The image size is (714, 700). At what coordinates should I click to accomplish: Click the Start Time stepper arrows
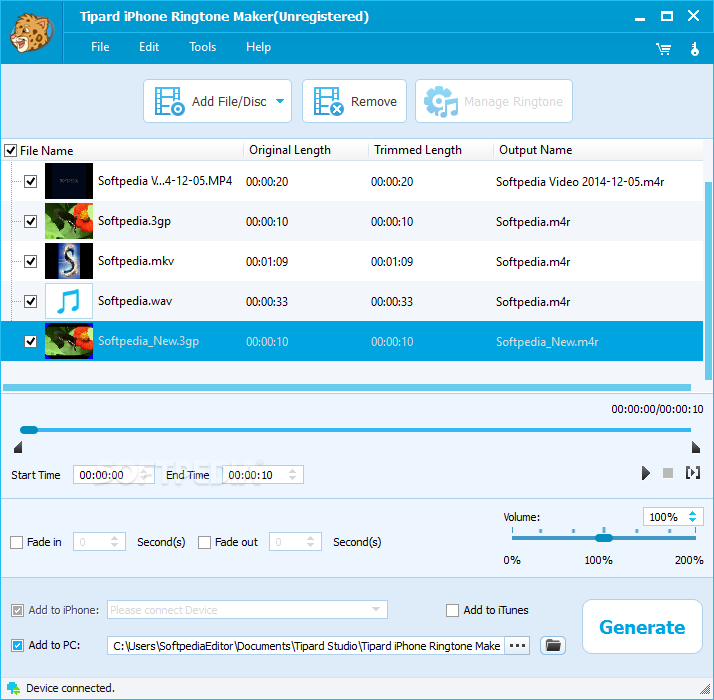pos(144,475)
